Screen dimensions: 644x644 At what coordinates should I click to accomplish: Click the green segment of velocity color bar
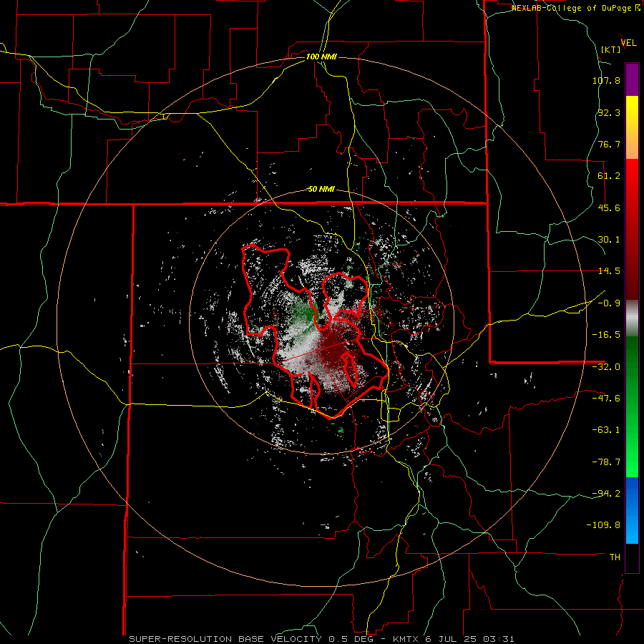coord(632,406)
